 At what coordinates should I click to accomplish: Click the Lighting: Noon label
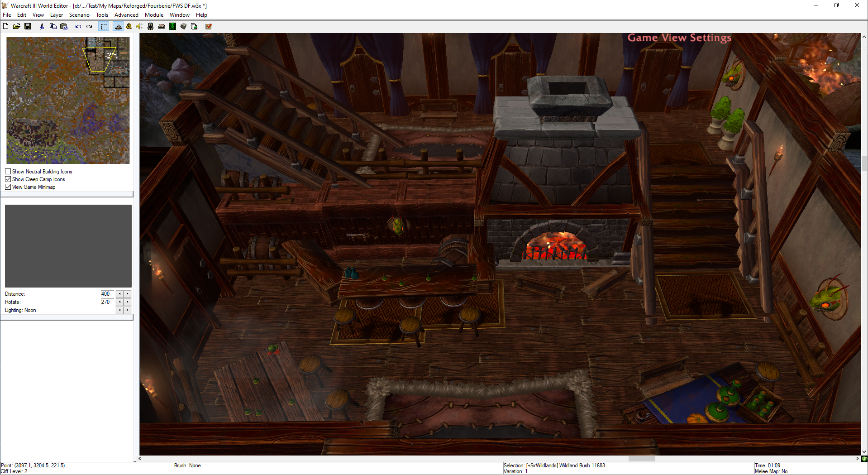click(x=20, y=310)
